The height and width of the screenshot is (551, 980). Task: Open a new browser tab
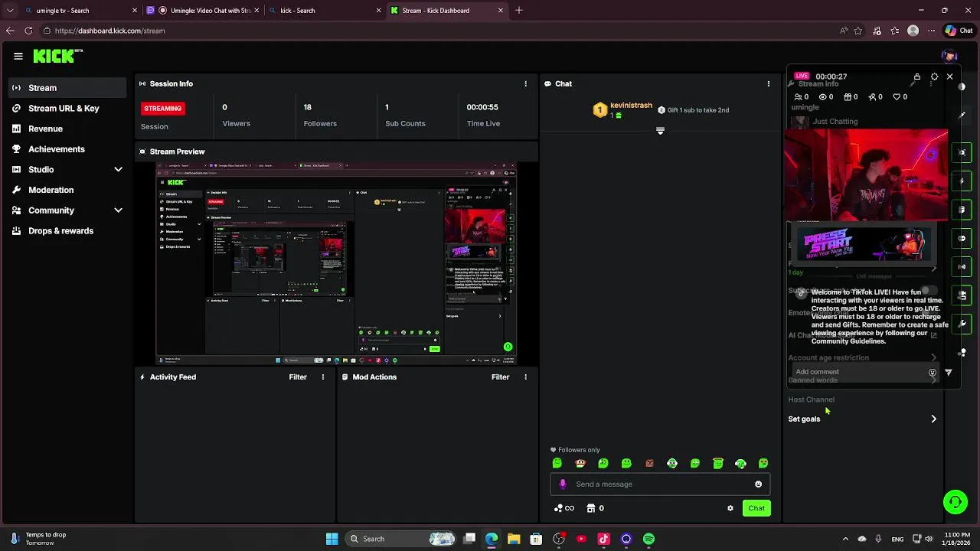[x=519, y=11]
